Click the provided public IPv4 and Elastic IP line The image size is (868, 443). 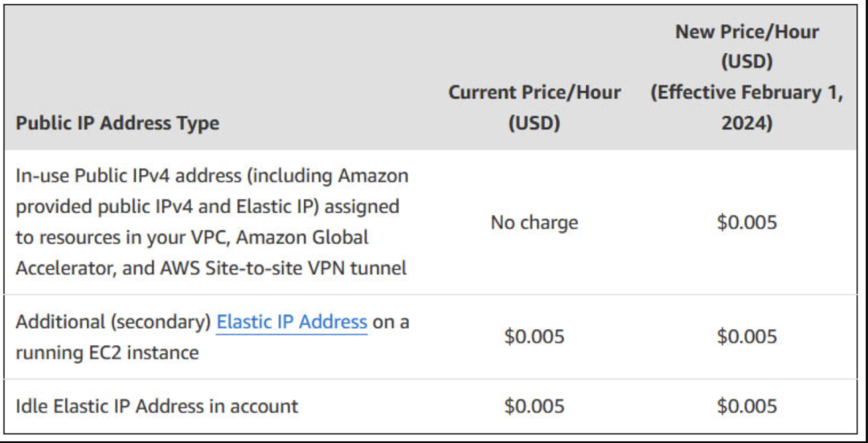point(207,207)
